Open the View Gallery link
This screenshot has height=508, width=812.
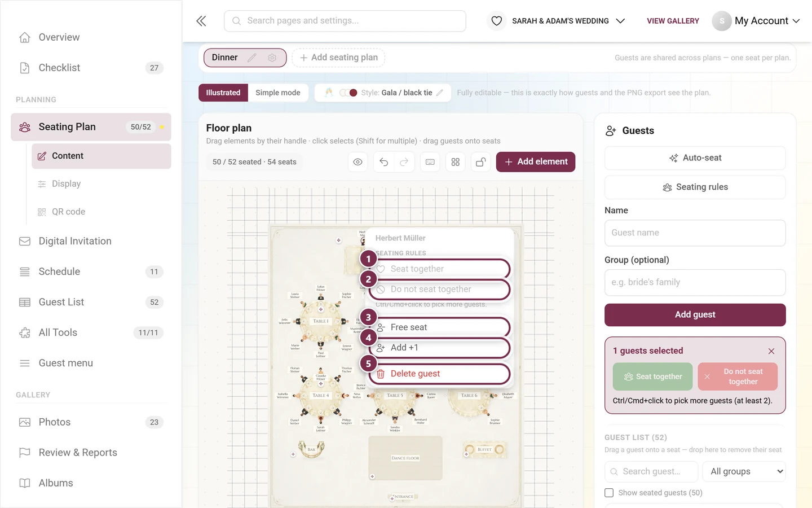click(x=673, y=21)
